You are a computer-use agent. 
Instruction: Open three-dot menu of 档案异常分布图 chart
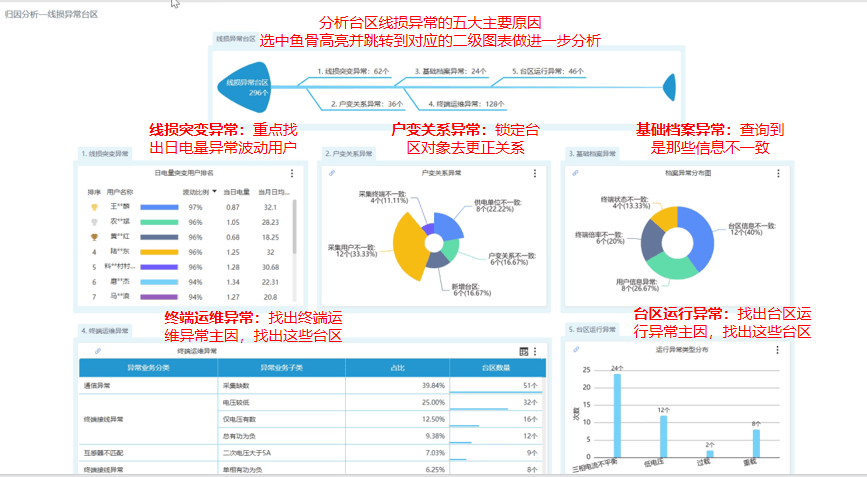[x=778, y=173]
